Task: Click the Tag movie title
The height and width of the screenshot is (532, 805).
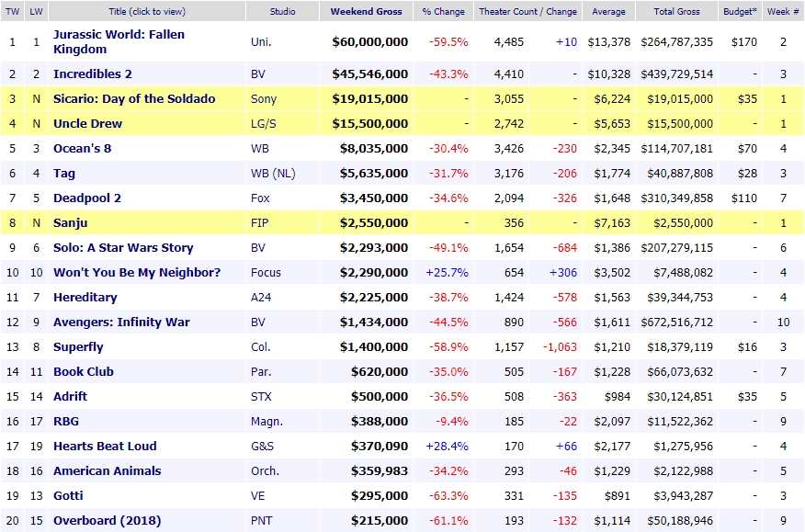Action: point(64,174)
